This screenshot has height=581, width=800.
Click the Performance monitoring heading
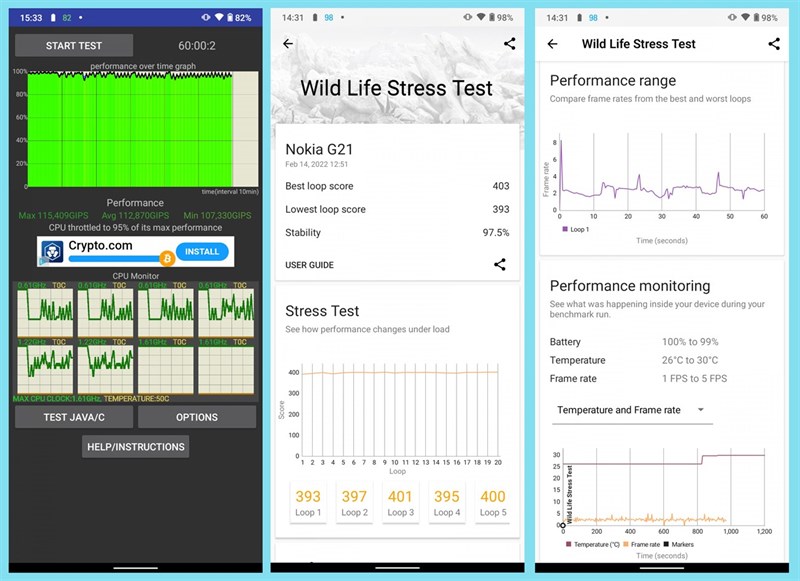click(630, 286)
